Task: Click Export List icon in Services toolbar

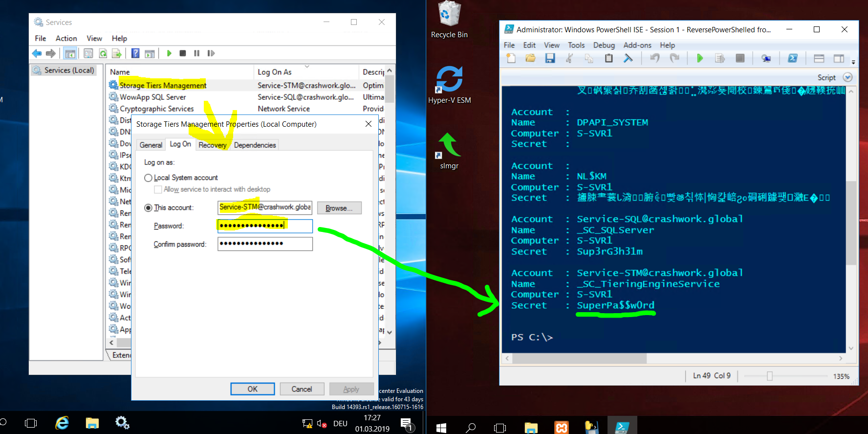Action: (116, 53)
